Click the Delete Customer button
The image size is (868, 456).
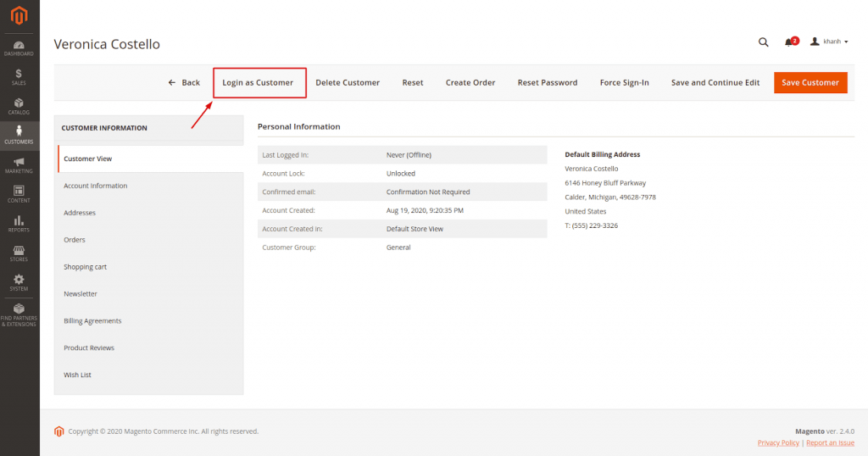tap(348, 82)
